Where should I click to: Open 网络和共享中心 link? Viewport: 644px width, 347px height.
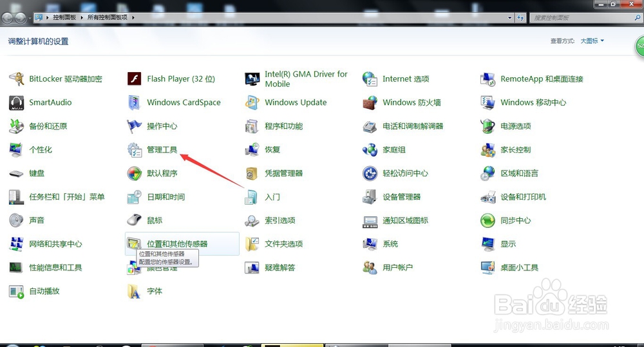[x=55, y=244]
